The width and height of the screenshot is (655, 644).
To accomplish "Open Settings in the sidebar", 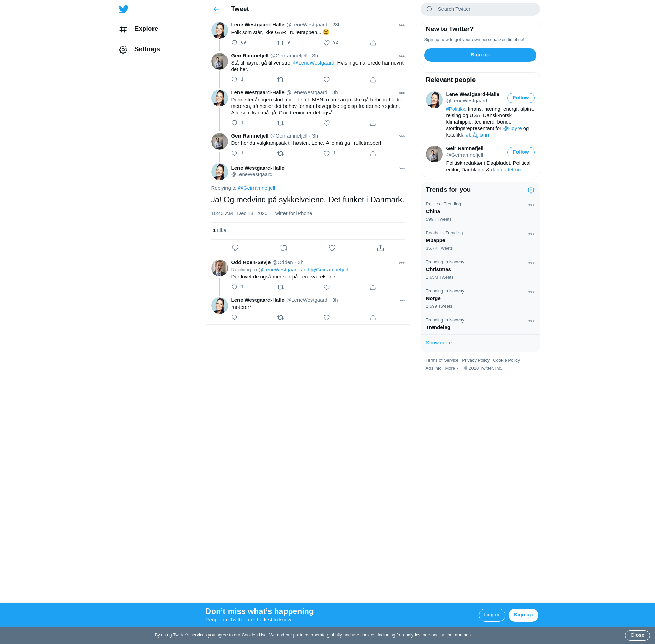I will pos(140,49).
